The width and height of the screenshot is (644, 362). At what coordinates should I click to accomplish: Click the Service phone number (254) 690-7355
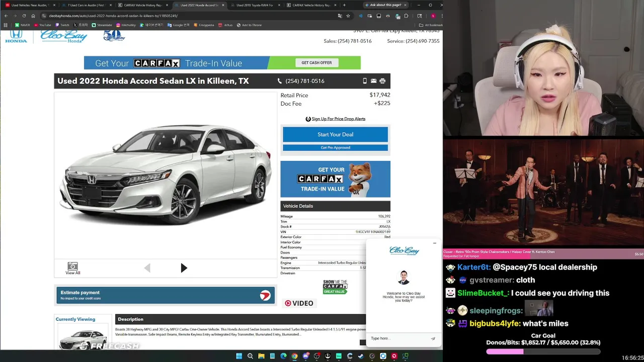(x=423, y=41)
